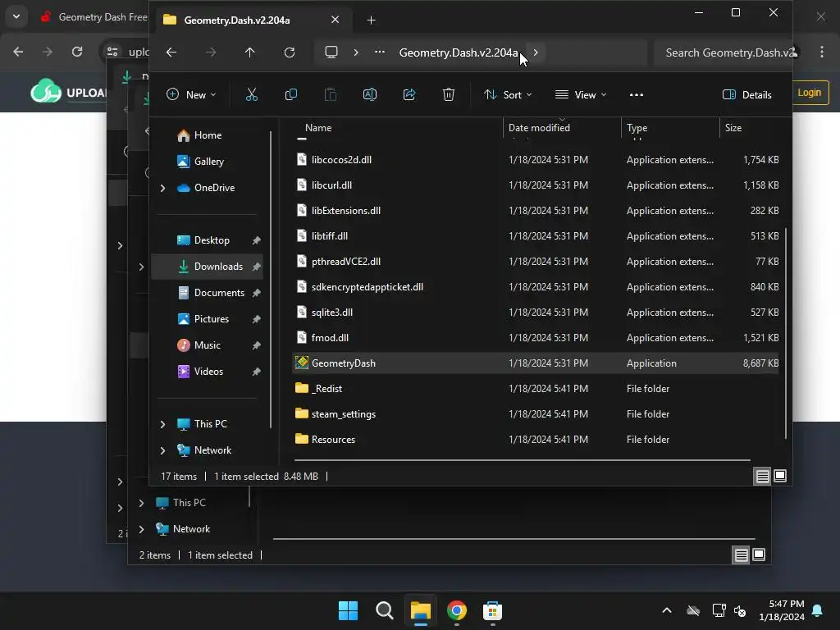Click Login button on browser page
Screen dimensions: 840x630
pos(809,93)
